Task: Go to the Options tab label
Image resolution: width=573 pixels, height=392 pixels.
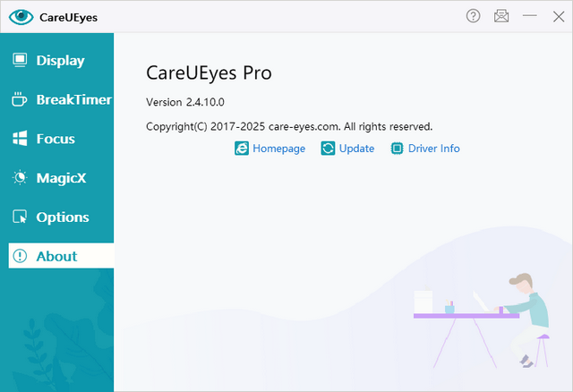Action: click(63, 217)
